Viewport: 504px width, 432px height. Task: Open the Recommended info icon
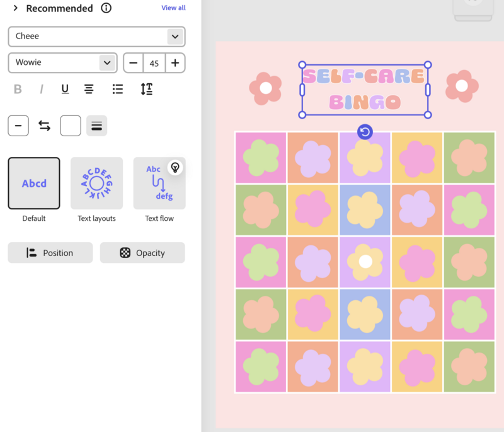pyautogui.click(x=106, y=8)
